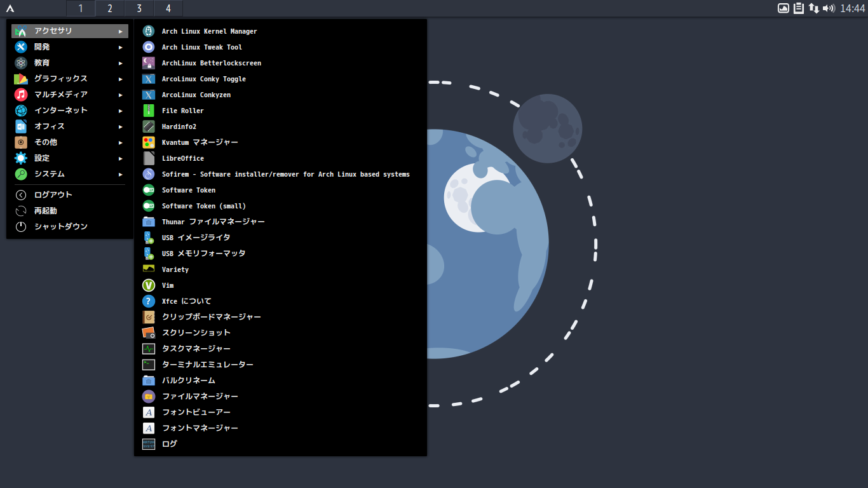Expand the 開発 submenu arrow

(x=121, y=47)
